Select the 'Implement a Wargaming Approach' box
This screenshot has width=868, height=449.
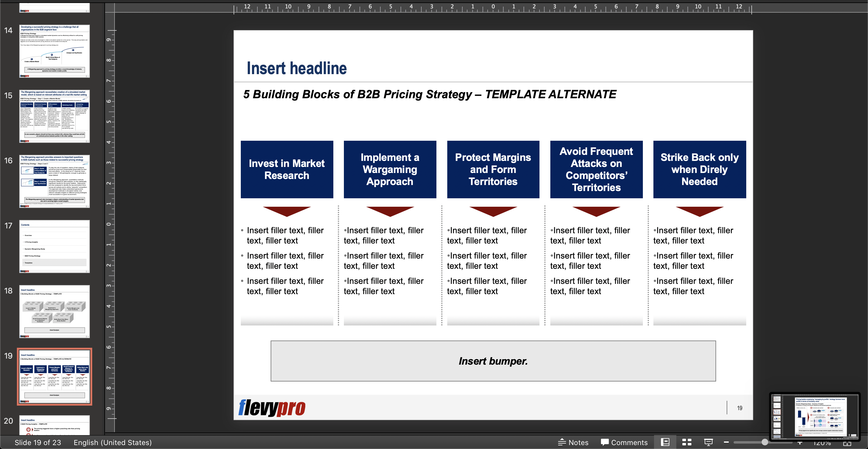(x=390, y=169)
